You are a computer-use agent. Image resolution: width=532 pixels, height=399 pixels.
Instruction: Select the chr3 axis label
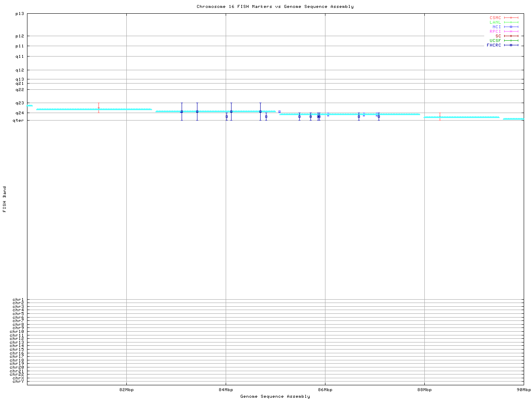(18, 307)
